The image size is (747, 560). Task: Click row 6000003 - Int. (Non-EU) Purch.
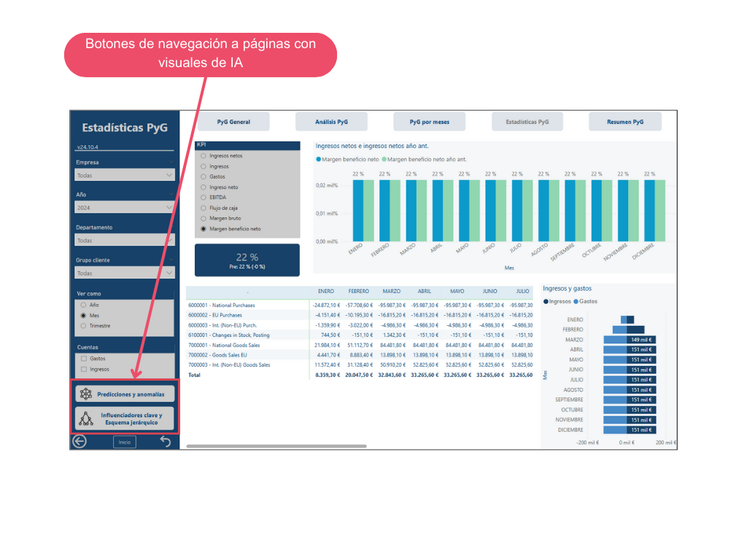(222, 325)
